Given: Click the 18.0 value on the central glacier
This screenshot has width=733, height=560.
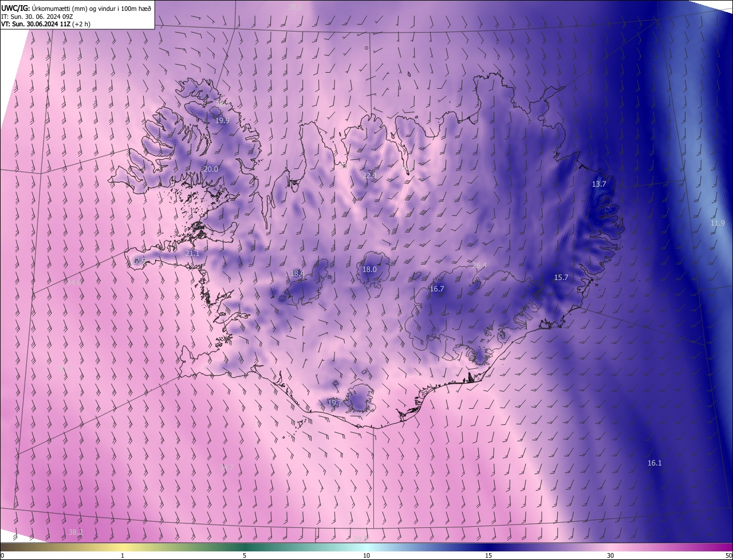Looking at the screenshot, I should click(370, 270).
